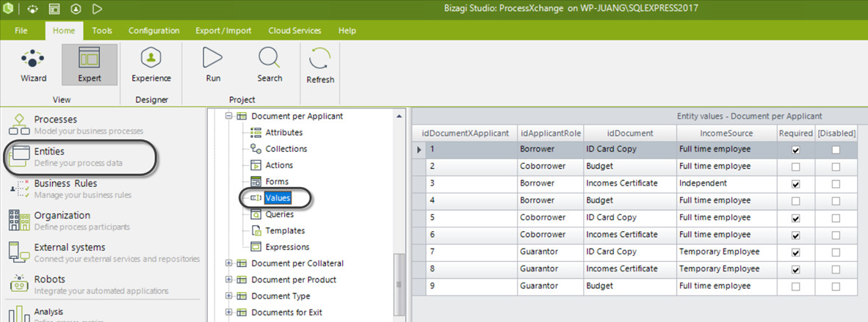Sort by IncomeSource column header
Image resolution: width=868 pixels, height=322 pixels.
[726, 133]
